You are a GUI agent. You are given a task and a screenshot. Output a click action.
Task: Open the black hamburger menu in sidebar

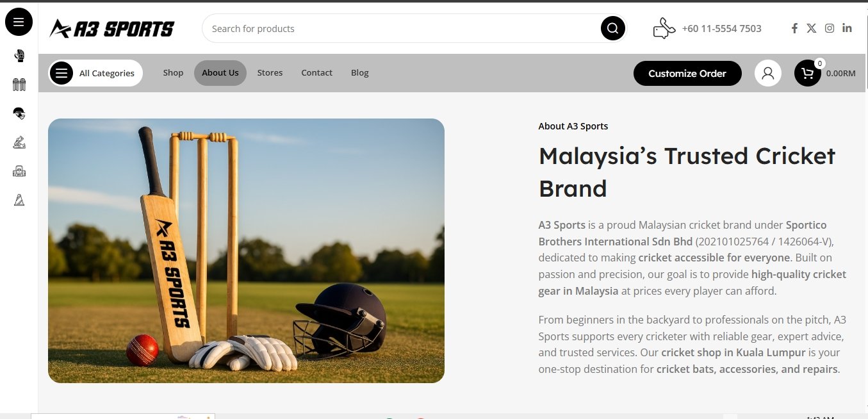(x=19, y=22)
